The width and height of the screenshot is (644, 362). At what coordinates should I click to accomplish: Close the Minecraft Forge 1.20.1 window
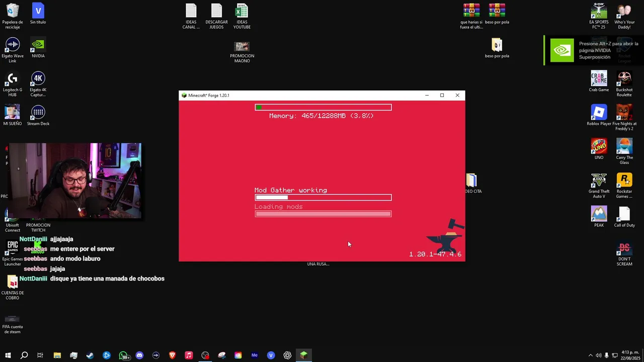pyautogui.click(x=457, y=96)
